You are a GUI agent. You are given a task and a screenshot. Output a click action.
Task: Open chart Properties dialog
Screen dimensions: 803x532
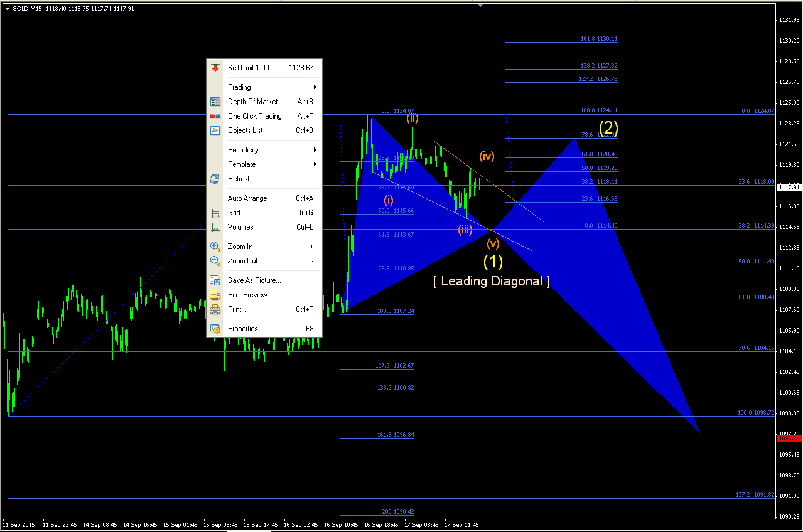[264, 329]
